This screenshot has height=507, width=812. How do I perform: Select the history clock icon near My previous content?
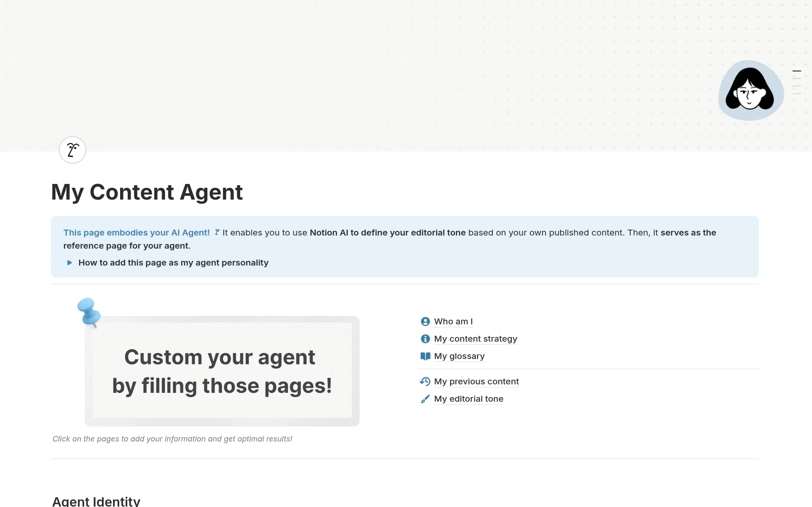[425, 381]
